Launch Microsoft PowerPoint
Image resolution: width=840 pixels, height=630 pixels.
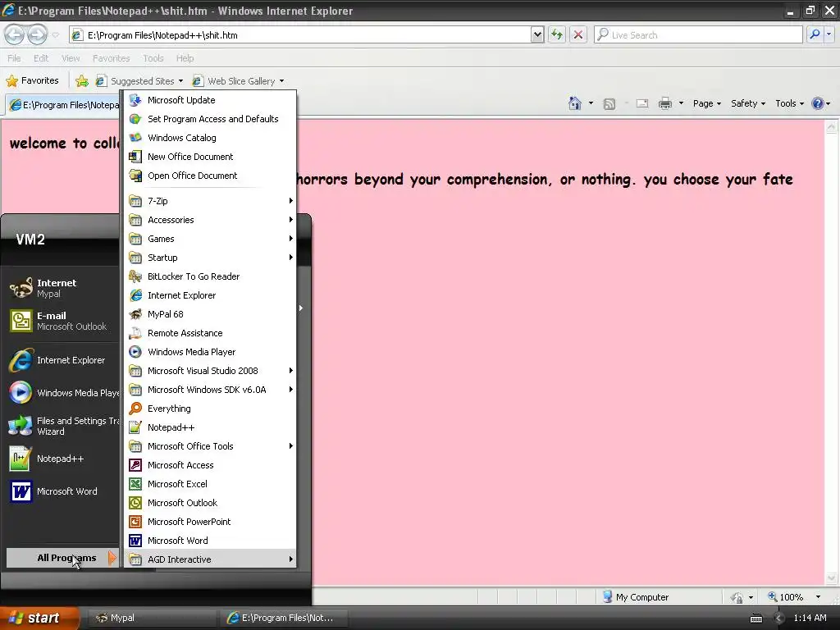tap(210, 521)
